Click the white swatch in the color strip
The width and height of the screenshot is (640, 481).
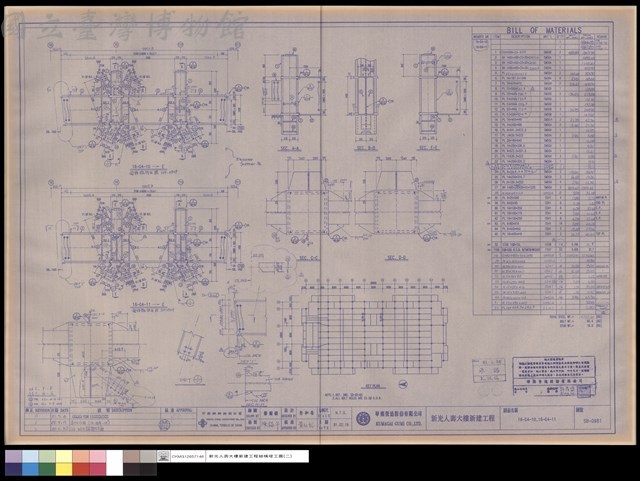pos(114,463)
